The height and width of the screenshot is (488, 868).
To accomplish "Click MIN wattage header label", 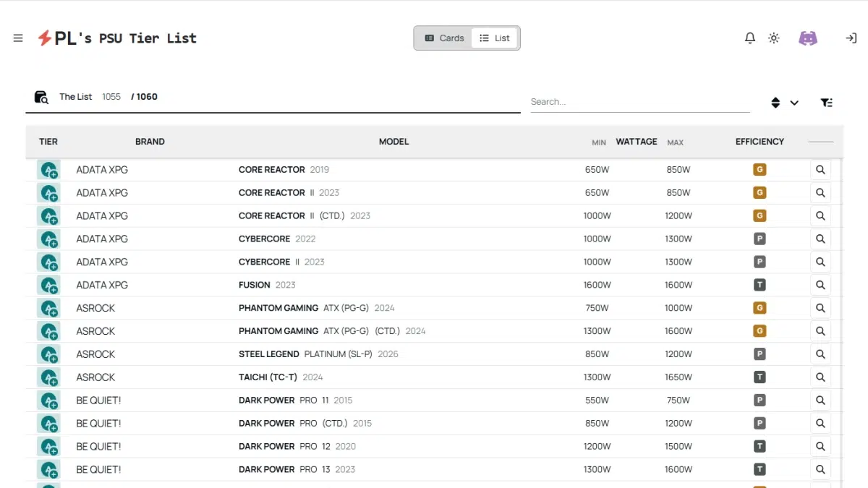I will click(x=599, y=142).
